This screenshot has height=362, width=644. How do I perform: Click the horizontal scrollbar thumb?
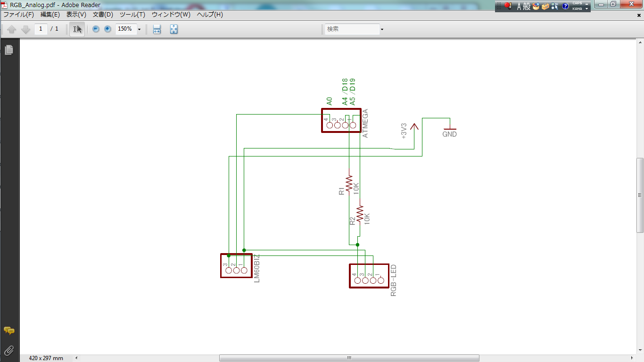click(x=349, y=358)
